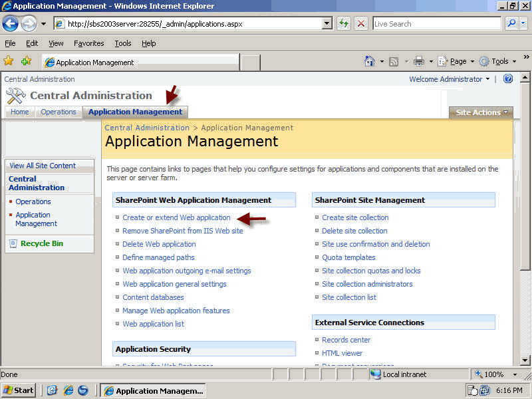This screenshot has width=532, height=399.
Task: Open the Tools gear toolbar menu
Action: (497, 61)
